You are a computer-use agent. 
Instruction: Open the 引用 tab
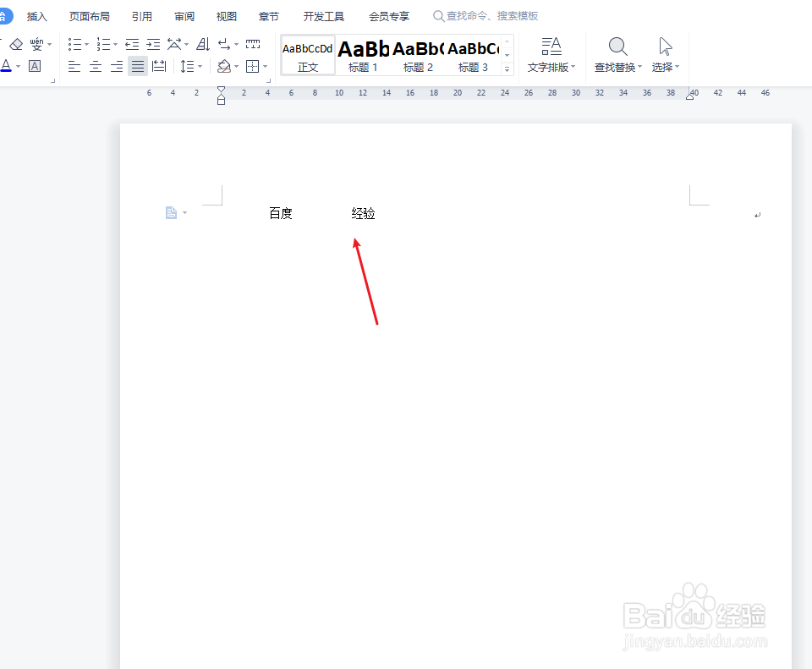click(142, 17)
